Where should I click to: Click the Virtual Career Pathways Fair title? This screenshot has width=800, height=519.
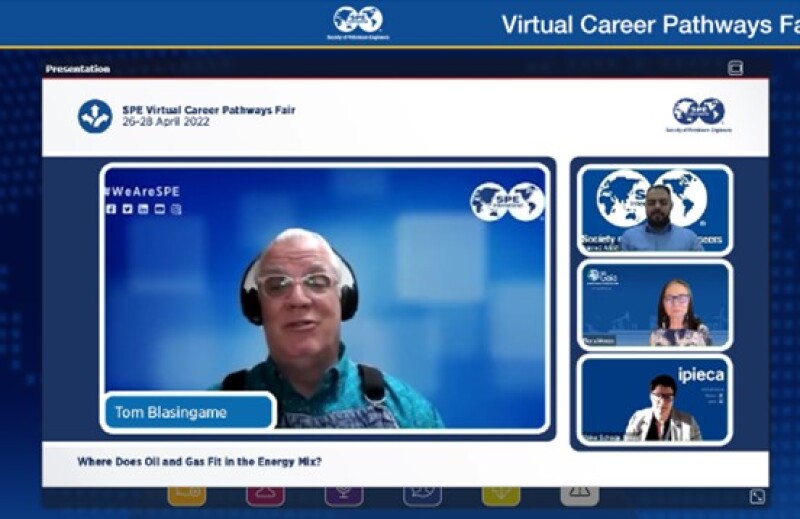click(650, 24)
